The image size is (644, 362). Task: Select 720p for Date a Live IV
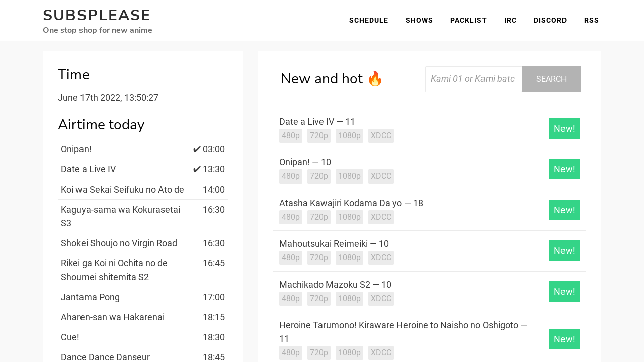click(x=319, y=136)
